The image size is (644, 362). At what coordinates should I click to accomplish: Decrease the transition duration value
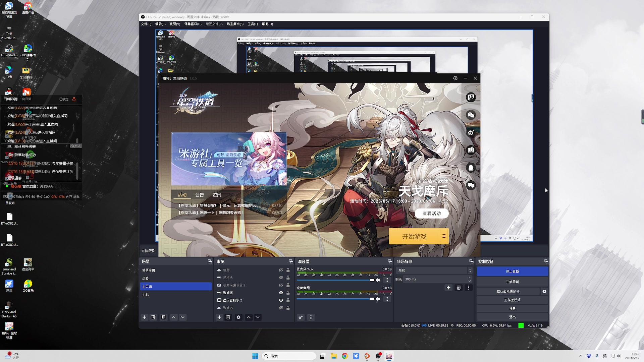click(470, 281)
